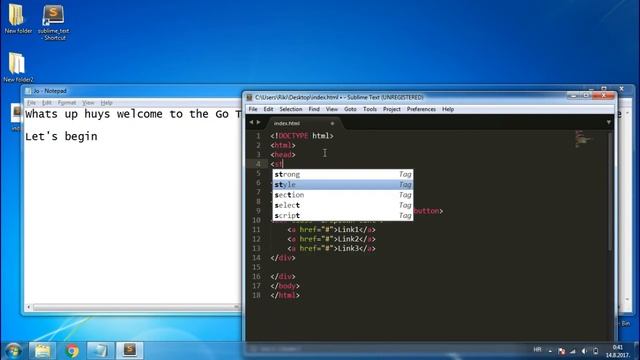640x360 pixels.
Task: Open Project menu in Sublime Text
Action: coord(392,109)
